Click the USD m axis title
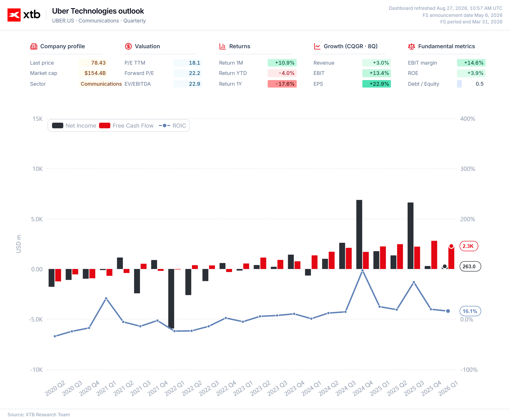Screen dimensions: 510x420 [x=19, y=244]
